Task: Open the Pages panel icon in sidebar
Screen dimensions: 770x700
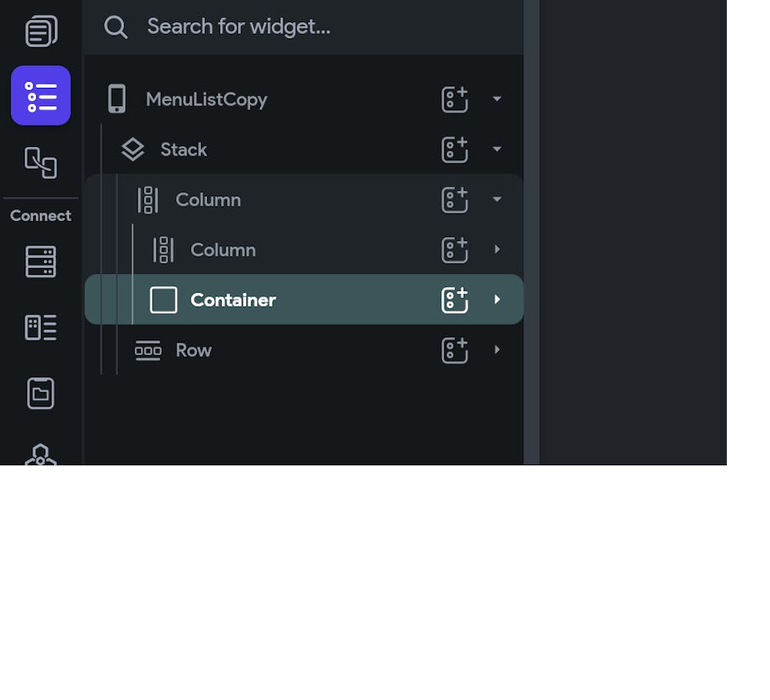Action: (x=42, y=31)
